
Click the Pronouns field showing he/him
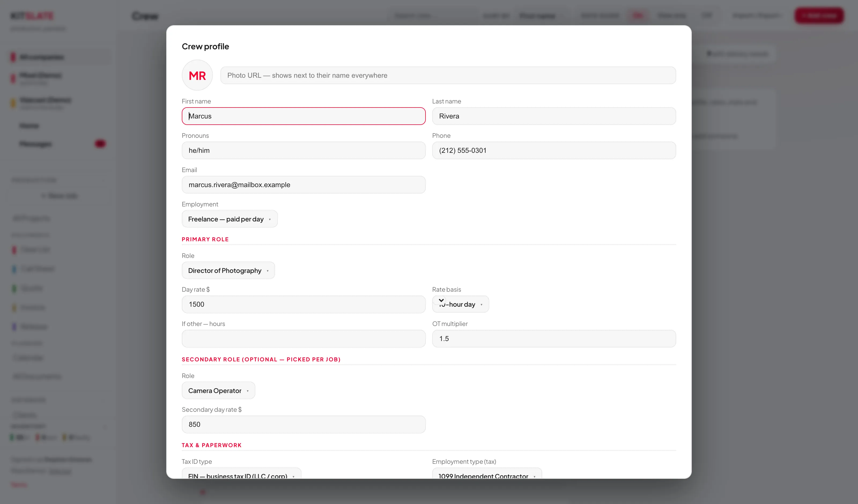pos(303,150)
